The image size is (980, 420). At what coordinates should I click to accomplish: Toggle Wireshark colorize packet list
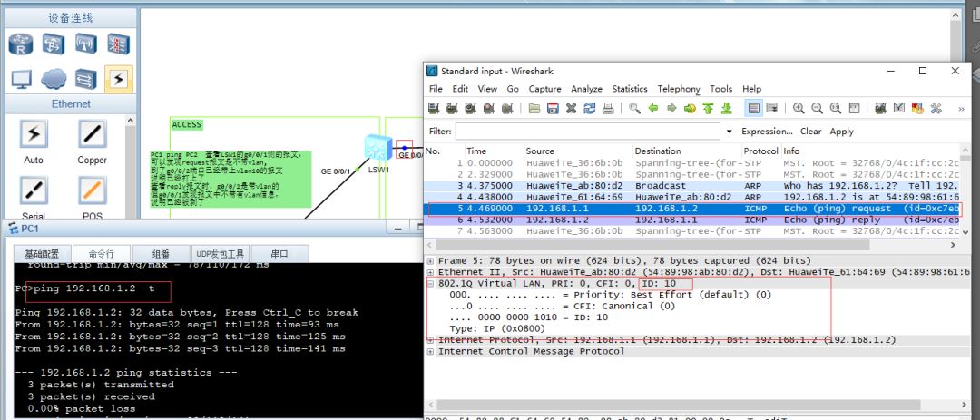point(754,108)
